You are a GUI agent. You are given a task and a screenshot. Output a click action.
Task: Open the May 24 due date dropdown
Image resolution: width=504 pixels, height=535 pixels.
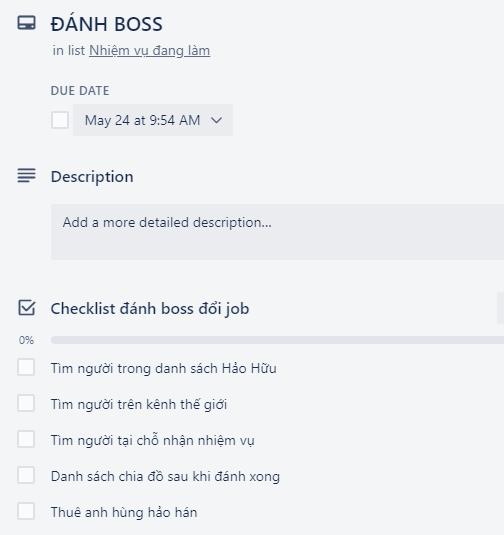pyautogui.click(x=153, y=120)
